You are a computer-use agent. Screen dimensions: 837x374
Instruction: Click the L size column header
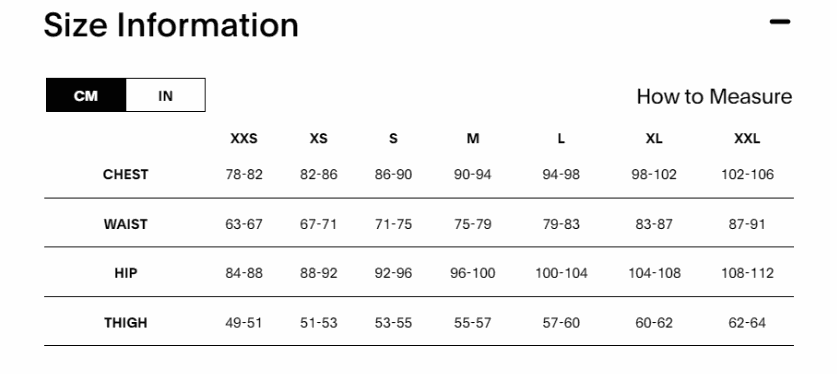[x=561, y=139]
